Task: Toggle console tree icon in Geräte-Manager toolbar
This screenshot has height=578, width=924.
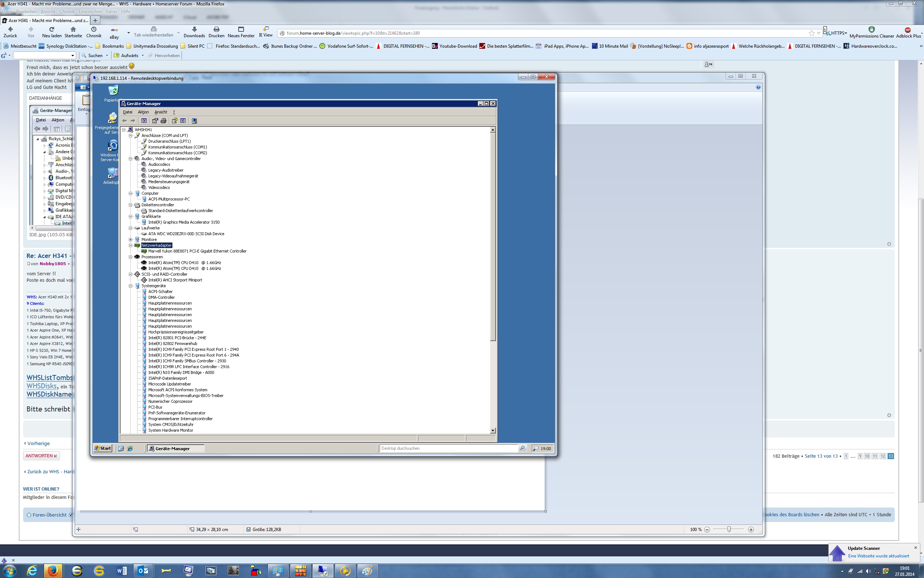Action: coord(144,121)
